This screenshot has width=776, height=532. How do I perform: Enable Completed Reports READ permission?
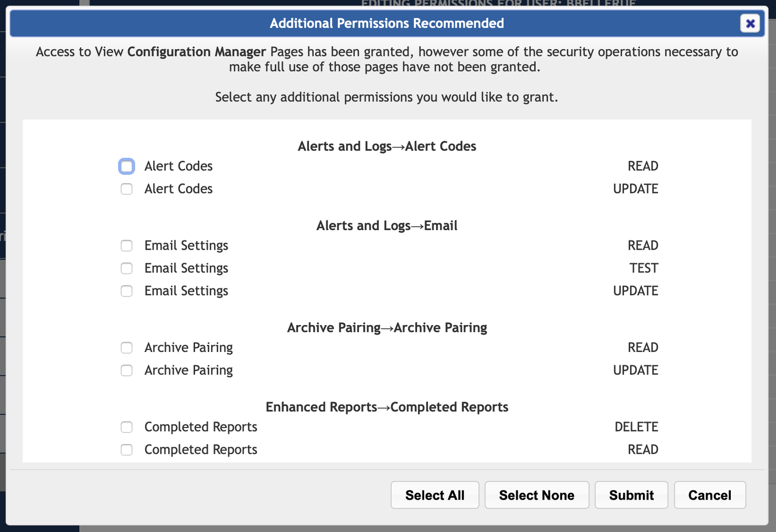point(126,449)
